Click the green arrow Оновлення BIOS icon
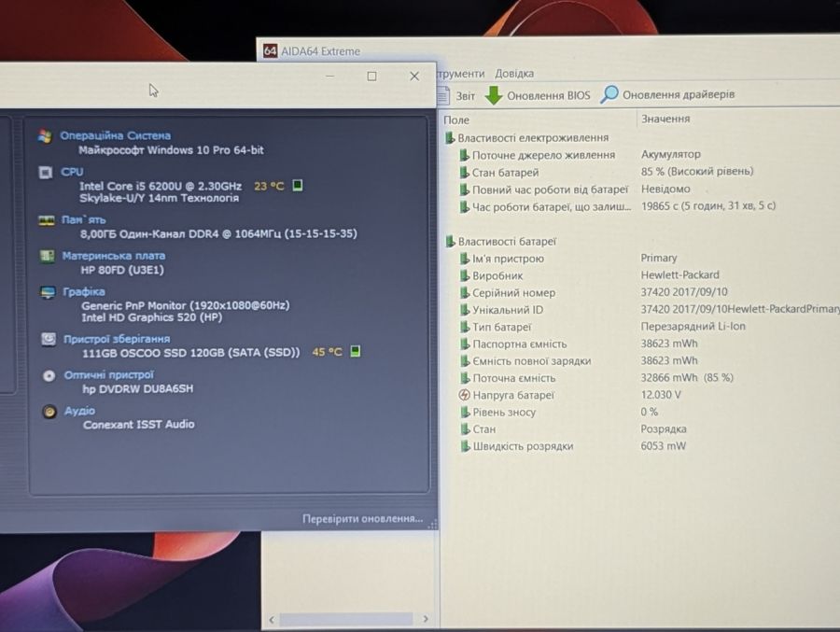Screen dimensions: 840x632 (x=494, y=95)
